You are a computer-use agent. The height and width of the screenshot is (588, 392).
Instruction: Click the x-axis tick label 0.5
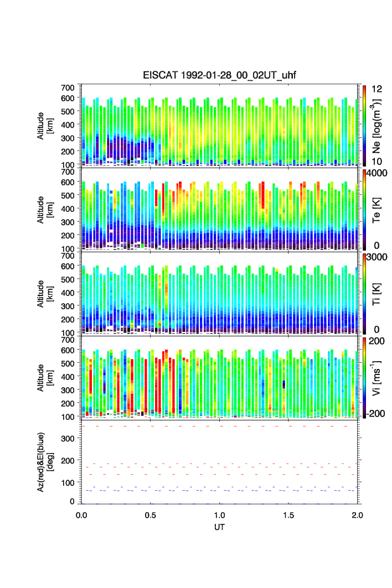[150, 515]
